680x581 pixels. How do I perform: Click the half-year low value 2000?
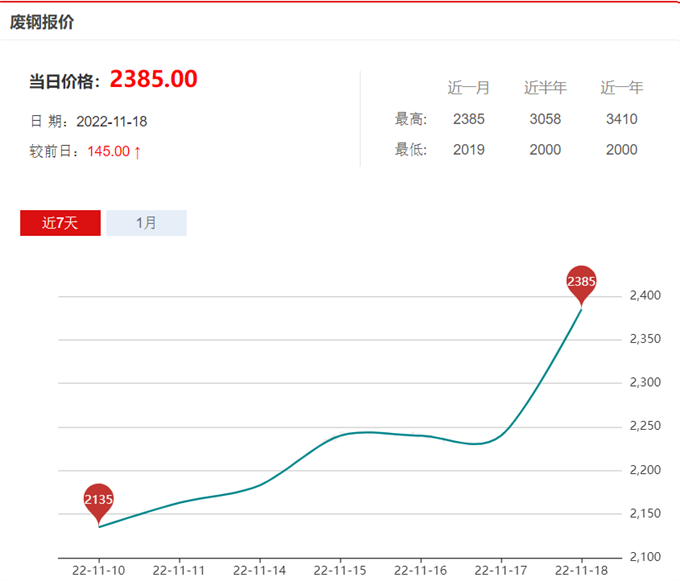point(545,150)
